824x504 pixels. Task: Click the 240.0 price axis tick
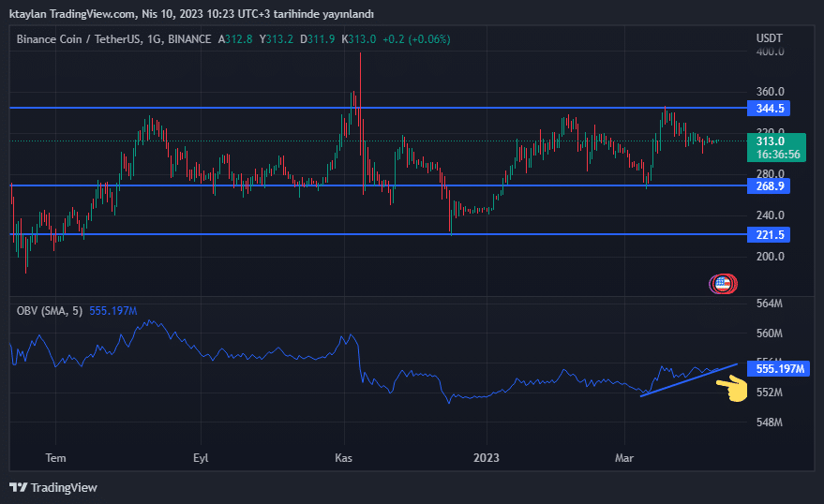[770, 215]
